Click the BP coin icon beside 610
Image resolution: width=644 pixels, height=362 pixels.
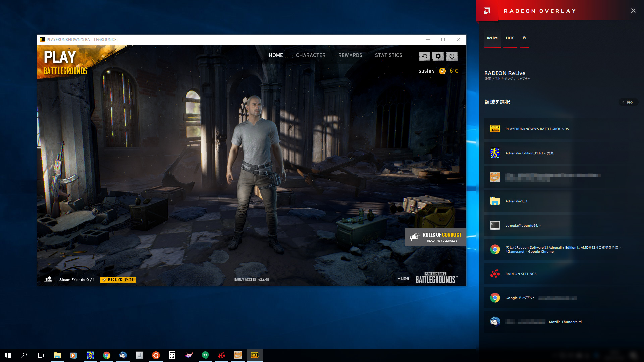[x=442, y=71]
